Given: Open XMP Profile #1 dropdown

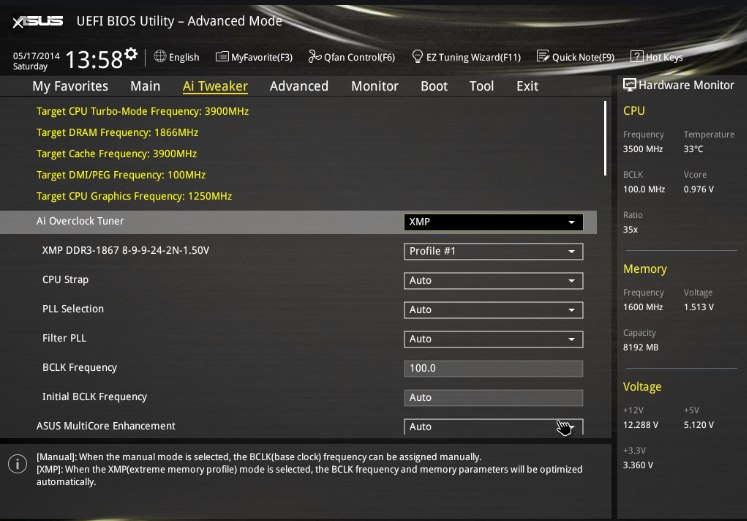Looking at the screenshot, I should (x=494, y=251).
